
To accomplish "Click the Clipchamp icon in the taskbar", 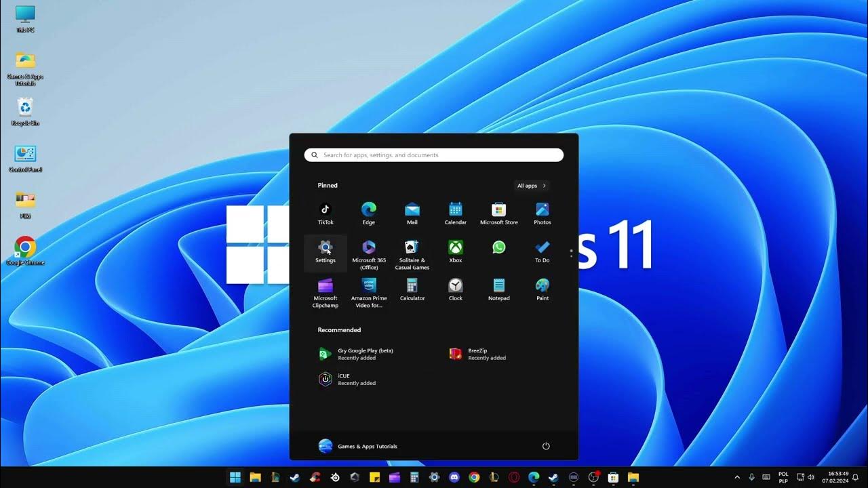I will [x=395, y=477].
